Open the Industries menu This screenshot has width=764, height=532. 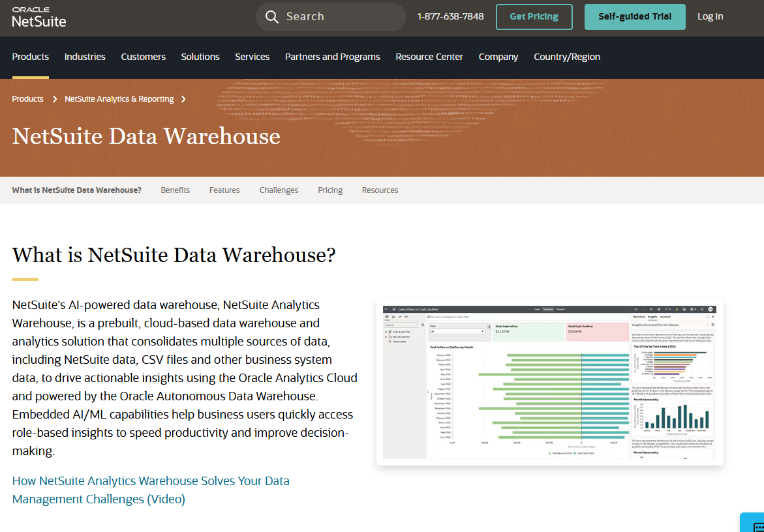(x=85, y=57)
